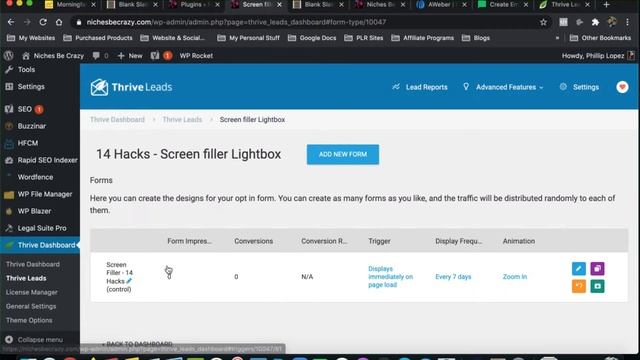Collapse the WordPress sidebar menu
The image size is (640, 360).
tap(34, 340)
